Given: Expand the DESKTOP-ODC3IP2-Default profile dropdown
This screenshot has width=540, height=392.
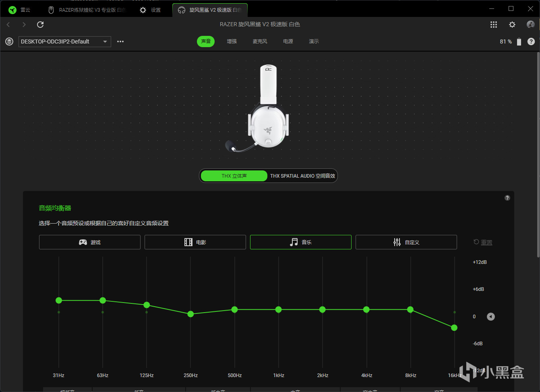Looking at the screenshot, I should (65, 41).
